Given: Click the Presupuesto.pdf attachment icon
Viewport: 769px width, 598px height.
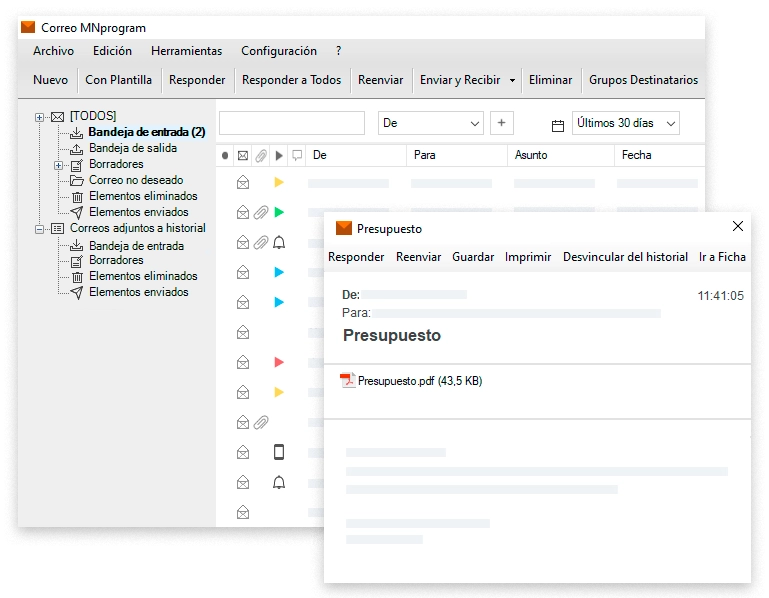Looking at the screenshot, I should (x=348, y=380).
